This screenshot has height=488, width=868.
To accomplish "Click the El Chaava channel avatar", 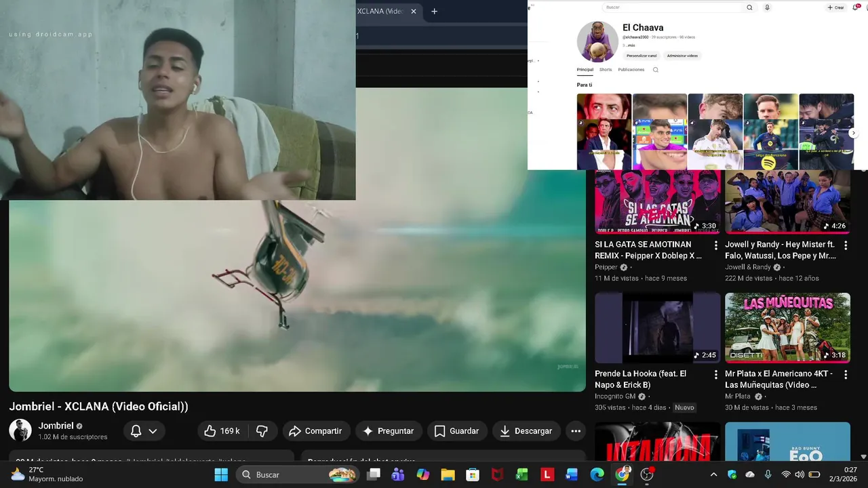I will tap(597, 41).
